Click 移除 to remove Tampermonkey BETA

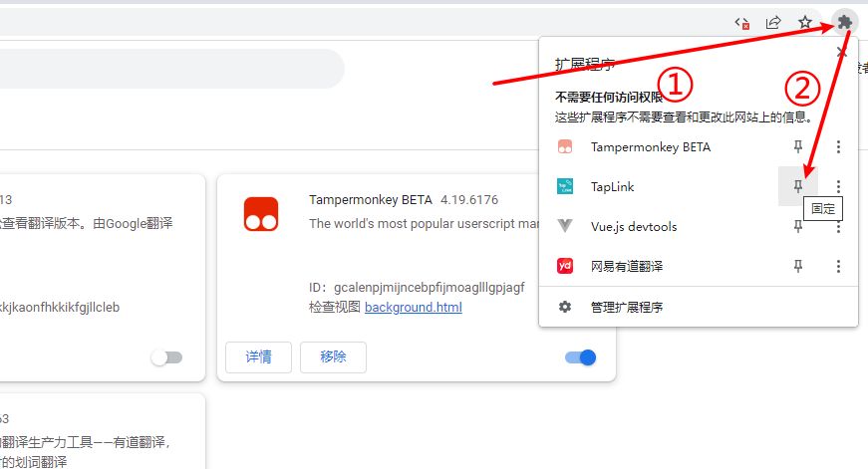pyautogui.click(x=333, y=357)
